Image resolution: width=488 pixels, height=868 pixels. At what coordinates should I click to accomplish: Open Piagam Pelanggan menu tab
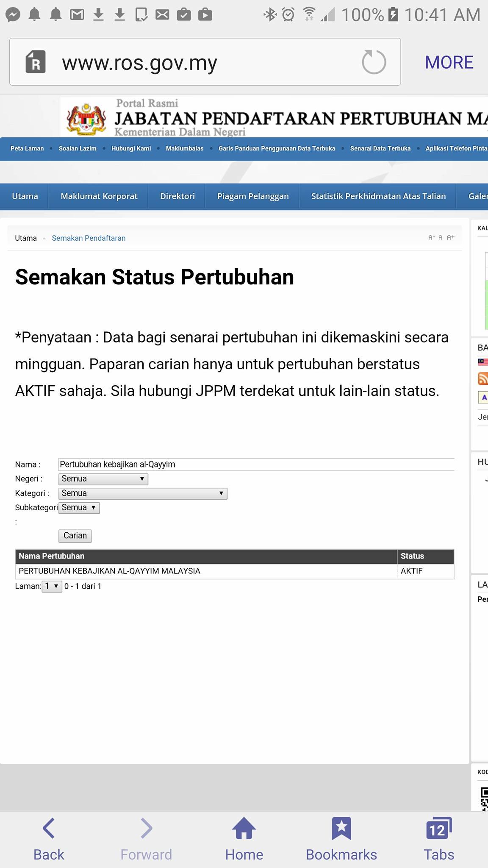pos(253,196)
